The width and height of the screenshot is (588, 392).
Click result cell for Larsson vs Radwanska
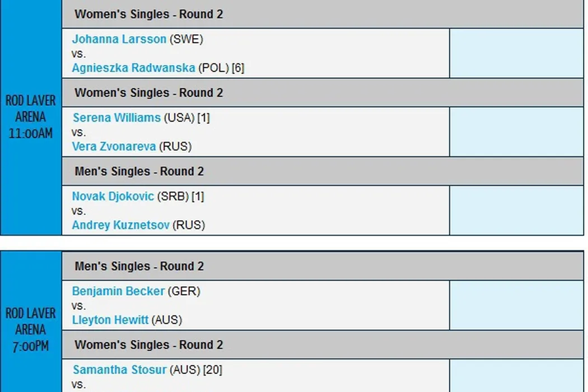pyautogui.click(x=516, y=53)
